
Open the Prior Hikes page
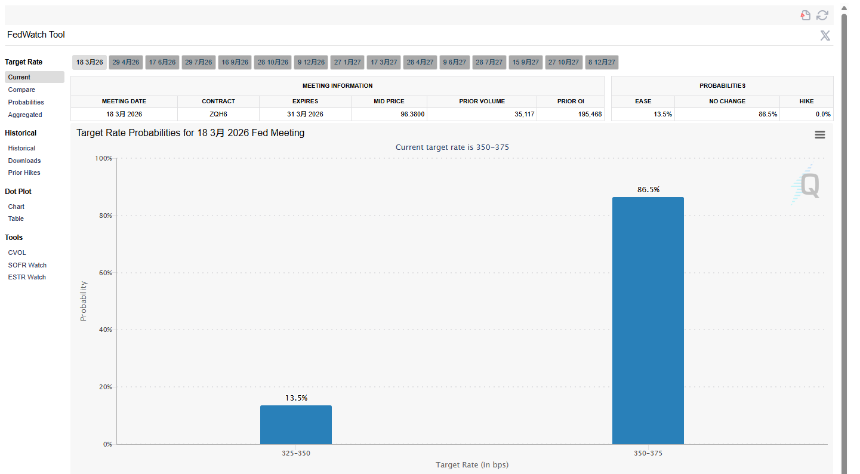pos(25,173)
